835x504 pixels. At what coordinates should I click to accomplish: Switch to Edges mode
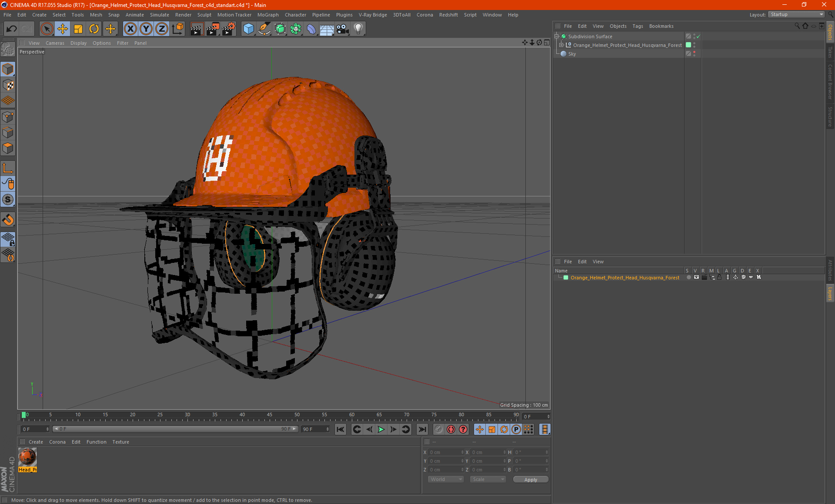pos(8,133)
